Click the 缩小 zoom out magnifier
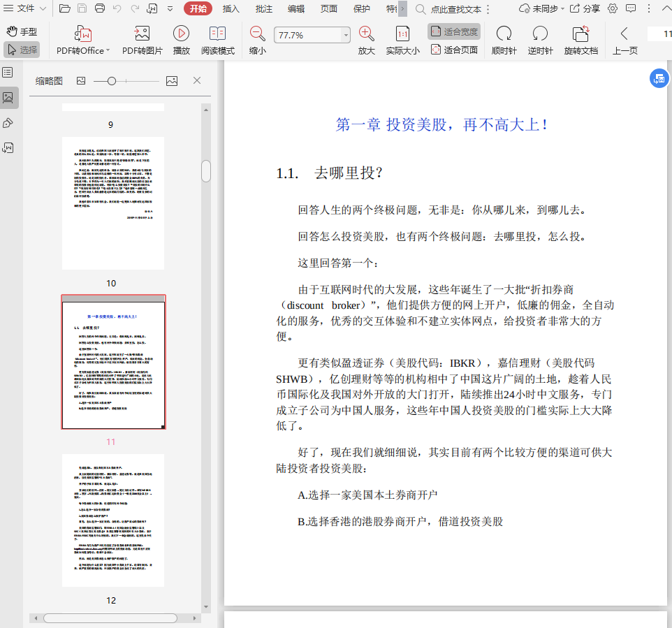 [258, 34]
